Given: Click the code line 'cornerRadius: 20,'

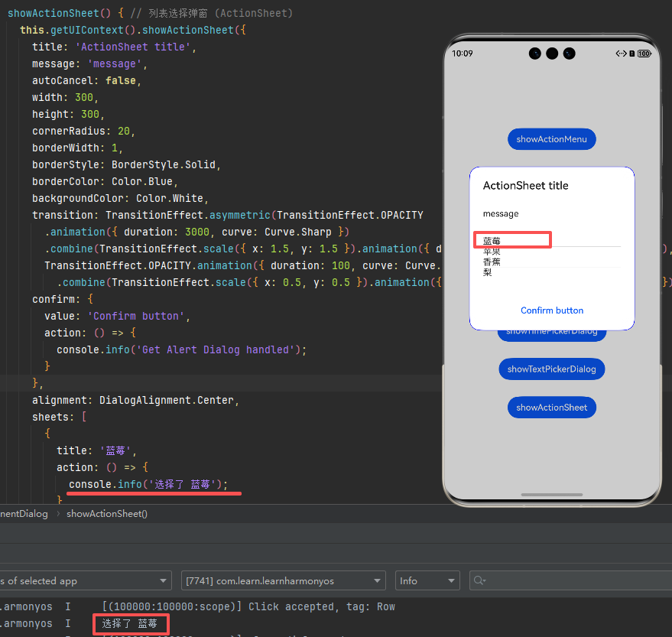Looking at the screenshot, I should (x=83, y=132).
